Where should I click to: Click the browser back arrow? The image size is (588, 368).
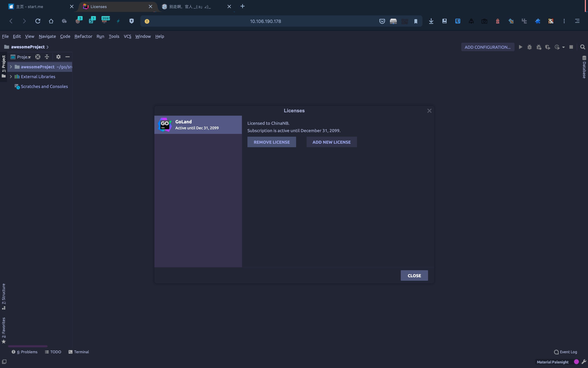(11, 21)
